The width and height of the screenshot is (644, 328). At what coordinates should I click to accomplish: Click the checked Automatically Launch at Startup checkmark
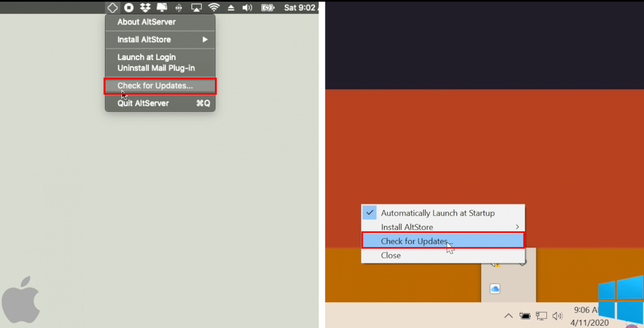(x=369, y=212)
